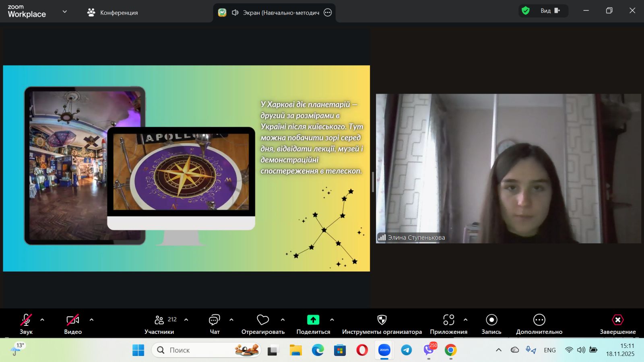Expand video options arrow next to Видео
644x362 pixels.
(91, 320)
